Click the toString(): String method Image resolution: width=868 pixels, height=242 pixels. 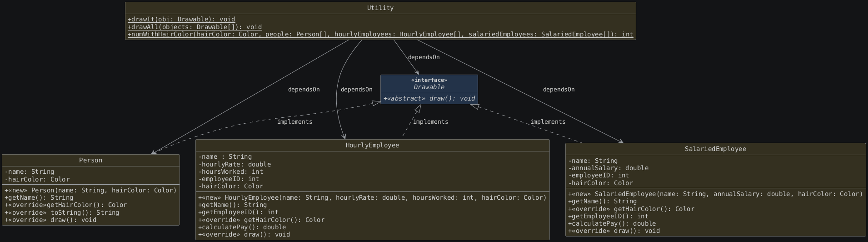pos(62,212)
